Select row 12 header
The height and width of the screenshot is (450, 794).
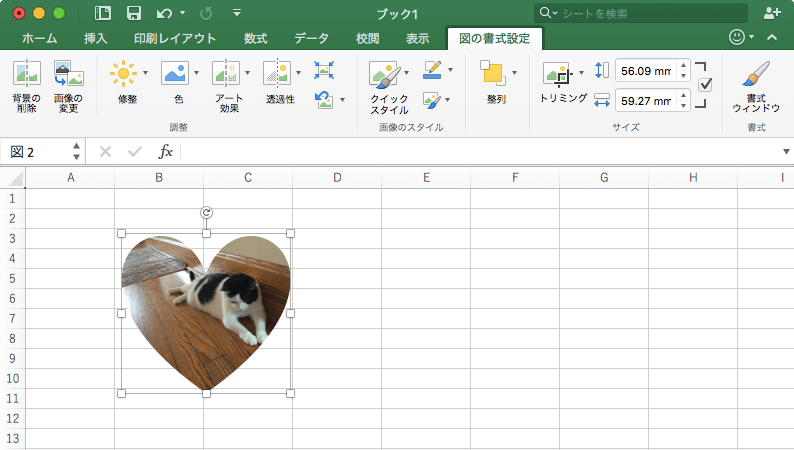(x=12, y=418)
